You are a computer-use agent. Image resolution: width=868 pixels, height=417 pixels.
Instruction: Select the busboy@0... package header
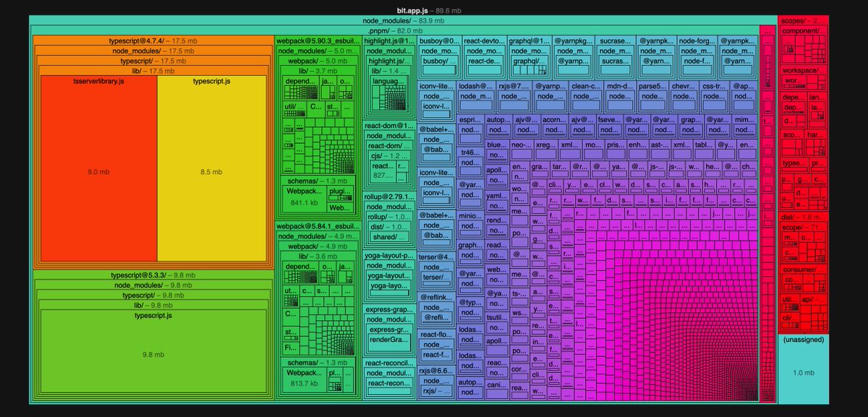tap(438, 41)
